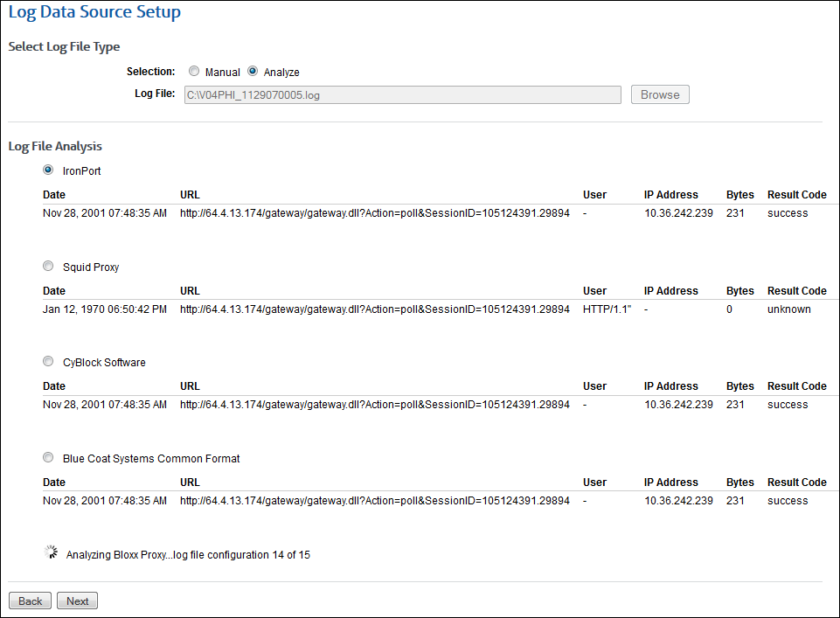Viewport: 840px width, 618px height.
Task: Click the IronPort result code success
Action: click(x=787, y=213)
